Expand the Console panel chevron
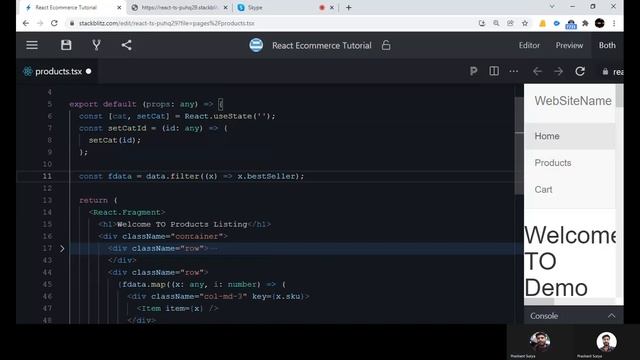This screenshot has width=640, height=360. [x=611, y=316]
